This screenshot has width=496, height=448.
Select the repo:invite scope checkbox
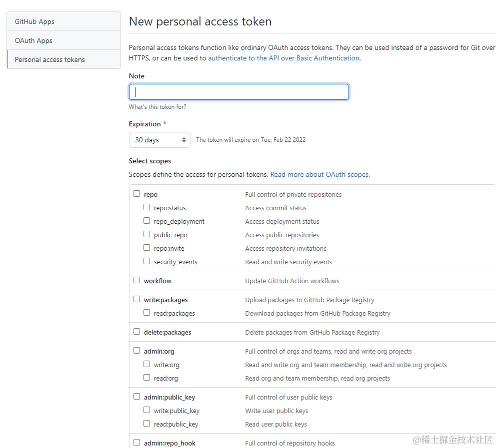147,248
